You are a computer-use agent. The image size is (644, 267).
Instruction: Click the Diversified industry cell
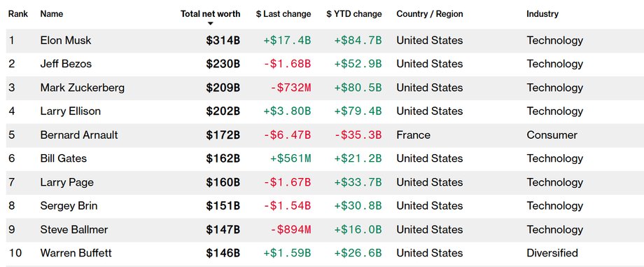(552, 253)
